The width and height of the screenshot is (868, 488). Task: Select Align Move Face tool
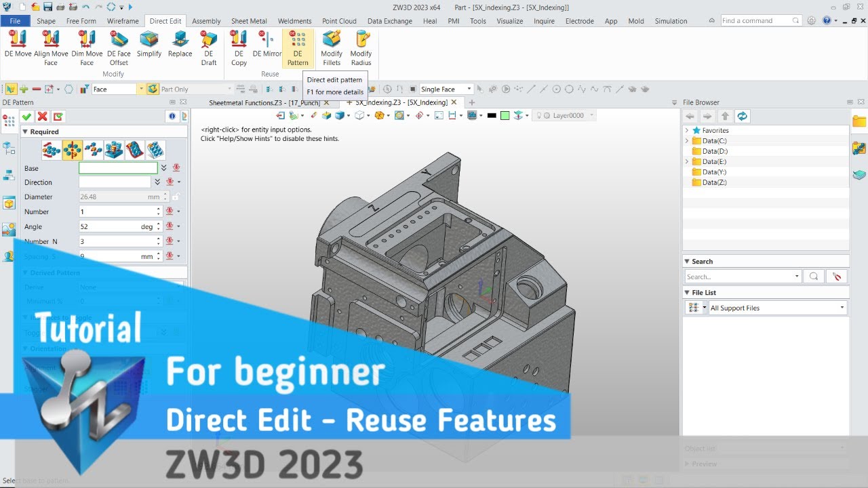51,48
